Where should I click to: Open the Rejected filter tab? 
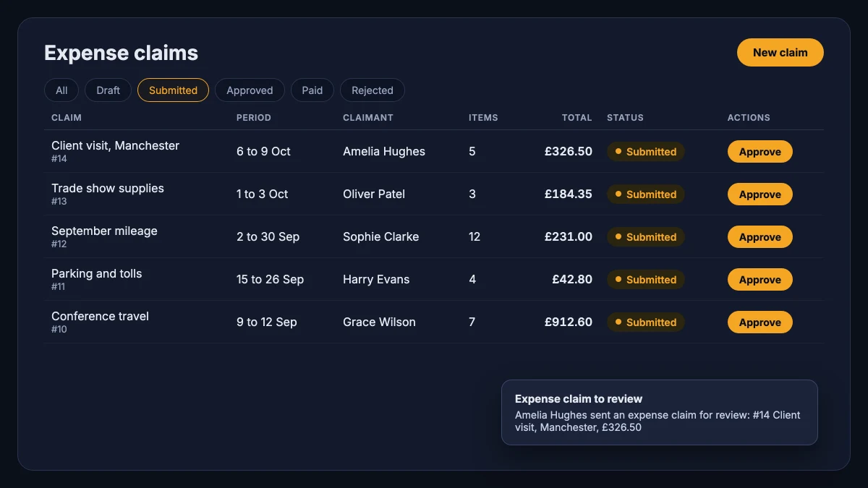(373, 90)
